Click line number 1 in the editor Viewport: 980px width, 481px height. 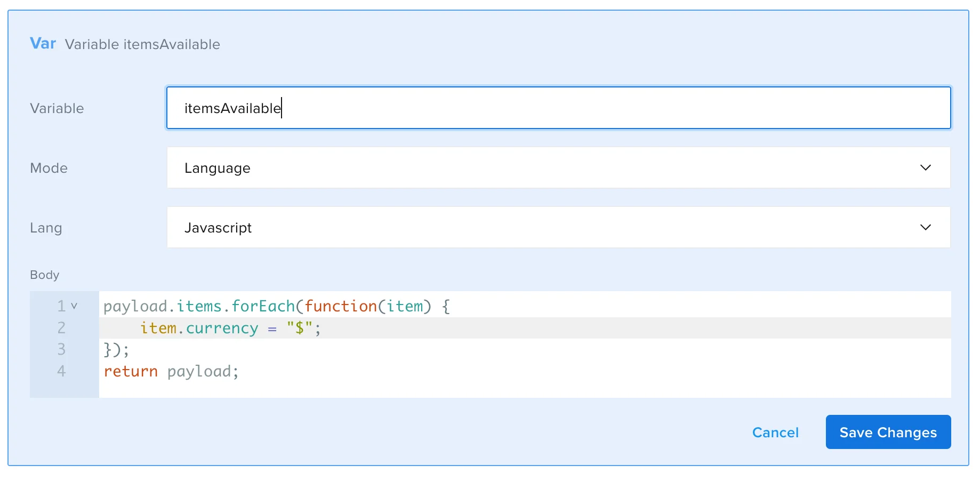pyautogui.click(x=60, y=306)
